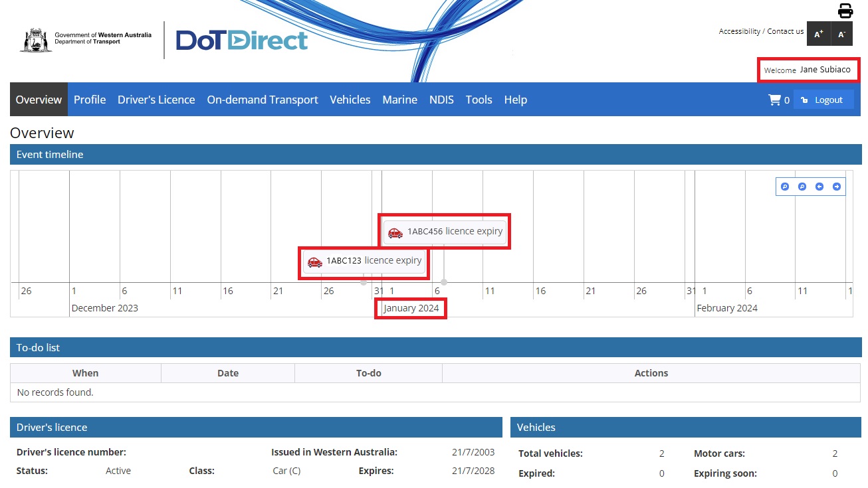The height and width of the screenshot is (488, 868).
Task: Click the printer icon to print page
Action: click(x=845, y=11)
